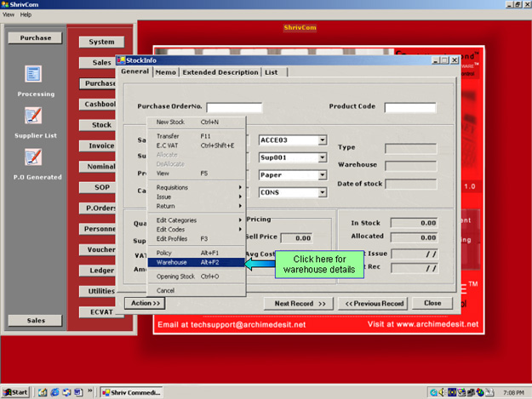Click the Close button in StockInfo
532x399 pixels.
click(432, 303)
